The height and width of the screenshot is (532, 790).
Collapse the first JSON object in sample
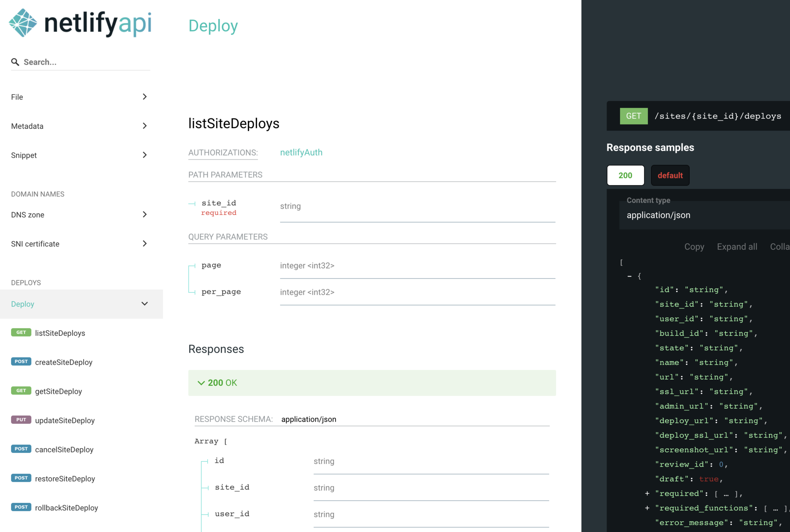[629, 276]
